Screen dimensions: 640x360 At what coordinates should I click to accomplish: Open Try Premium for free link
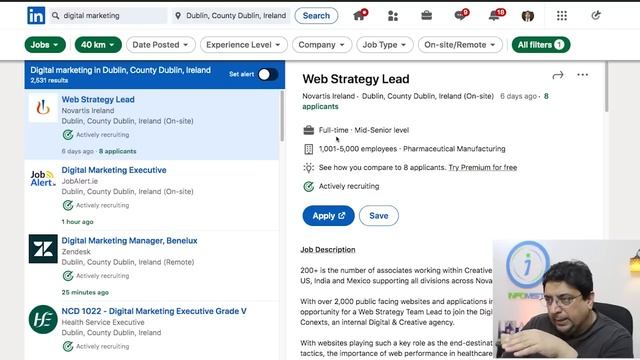point(483,167)
